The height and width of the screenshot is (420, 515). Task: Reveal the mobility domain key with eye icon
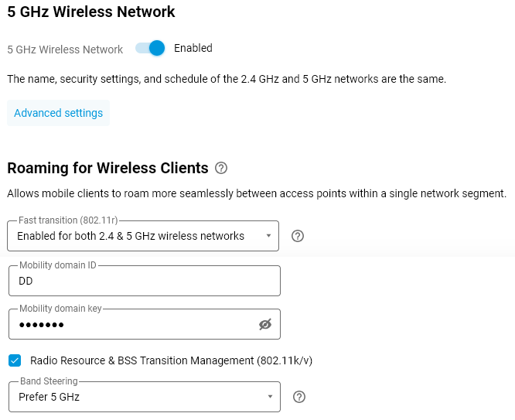coord(265,325)
